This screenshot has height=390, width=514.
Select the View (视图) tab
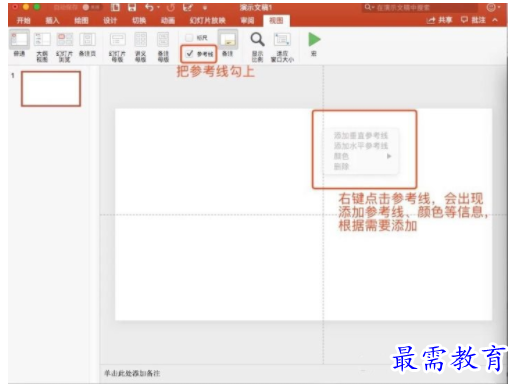[x=276, y=21]
